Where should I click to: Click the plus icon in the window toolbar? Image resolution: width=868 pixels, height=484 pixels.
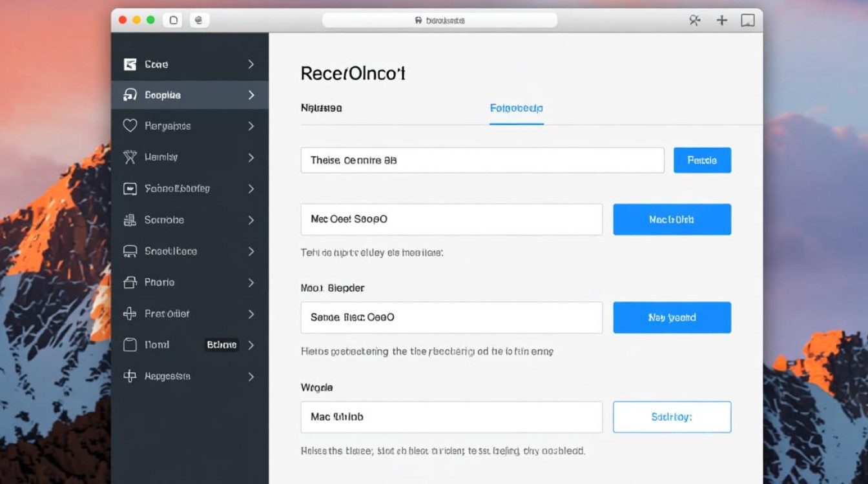[722, 21]
